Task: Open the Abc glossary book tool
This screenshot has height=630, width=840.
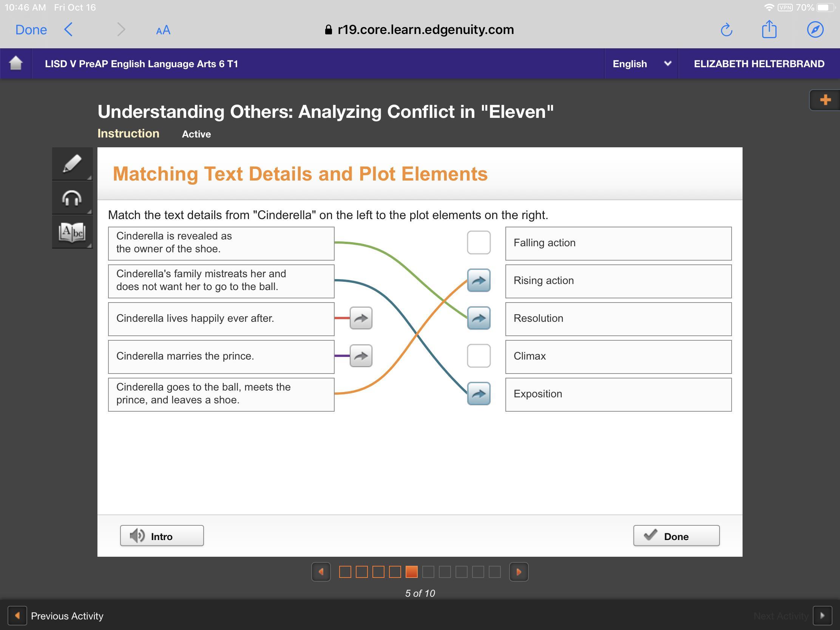Action: pos(72,232)
